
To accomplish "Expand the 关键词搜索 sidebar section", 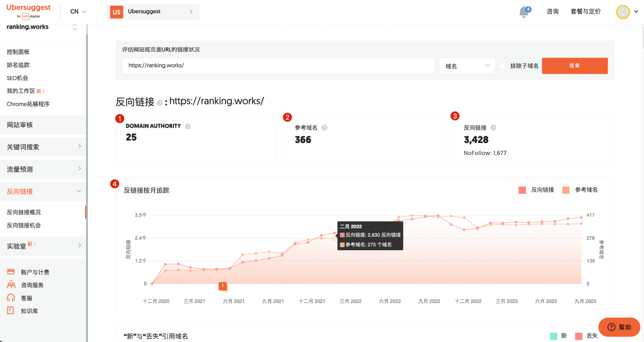I will (x=43, y=147).
